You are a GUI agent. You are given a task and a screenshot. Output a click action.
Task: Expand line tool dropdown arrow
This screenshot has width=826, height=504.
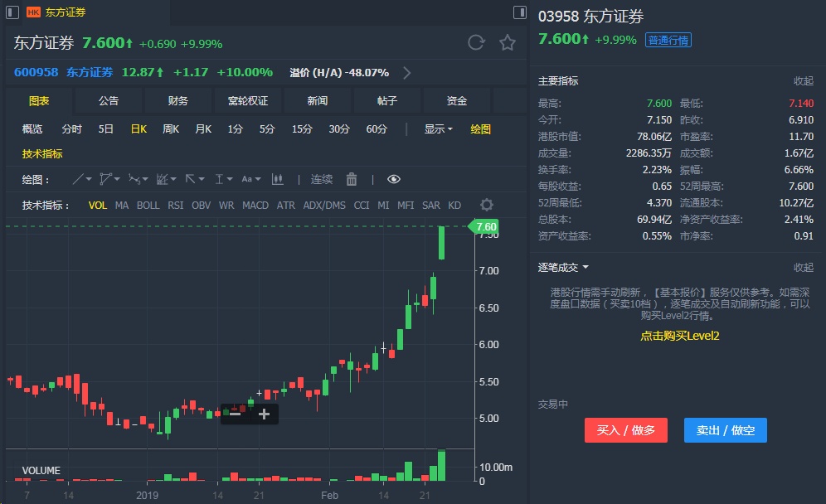(x=89, y=180)
